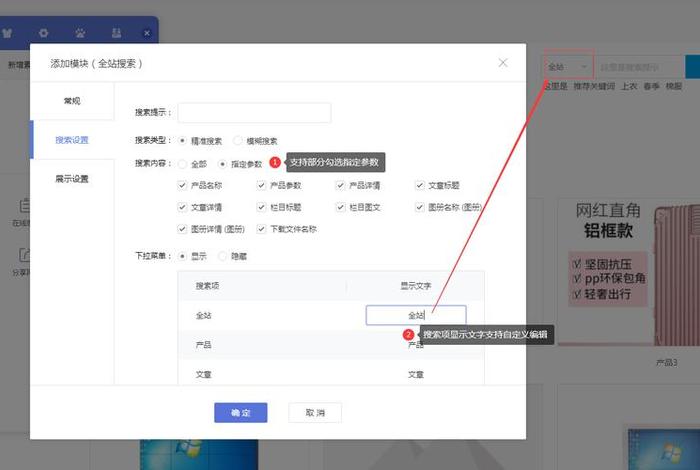Close the 添加模块 dialog with the X
Screen dimensions: 700x470
point(503,63)
